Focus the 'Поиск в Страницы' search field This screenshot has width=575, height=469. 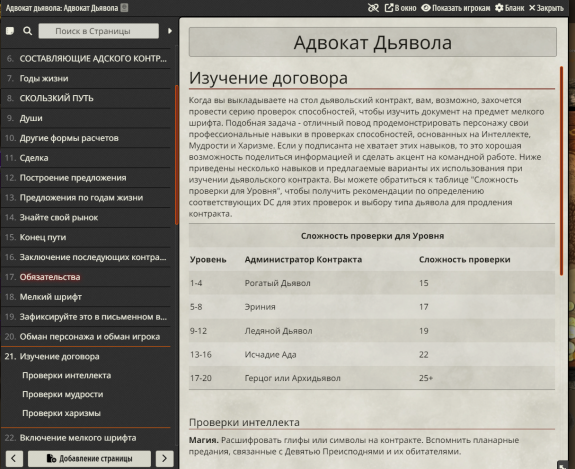coord(99,31)
